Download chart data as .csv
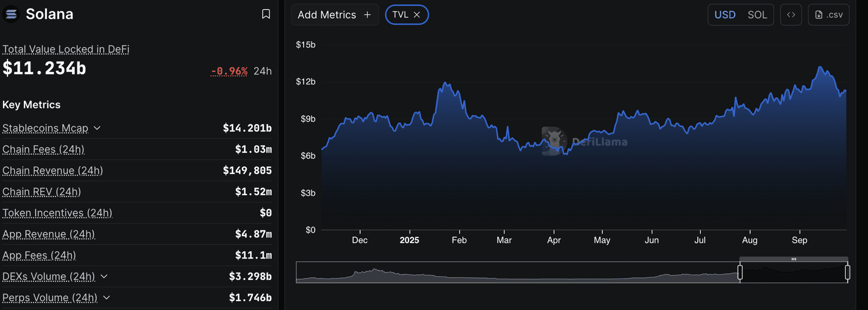This screenshot has width=868, height=310. [829, 14]
